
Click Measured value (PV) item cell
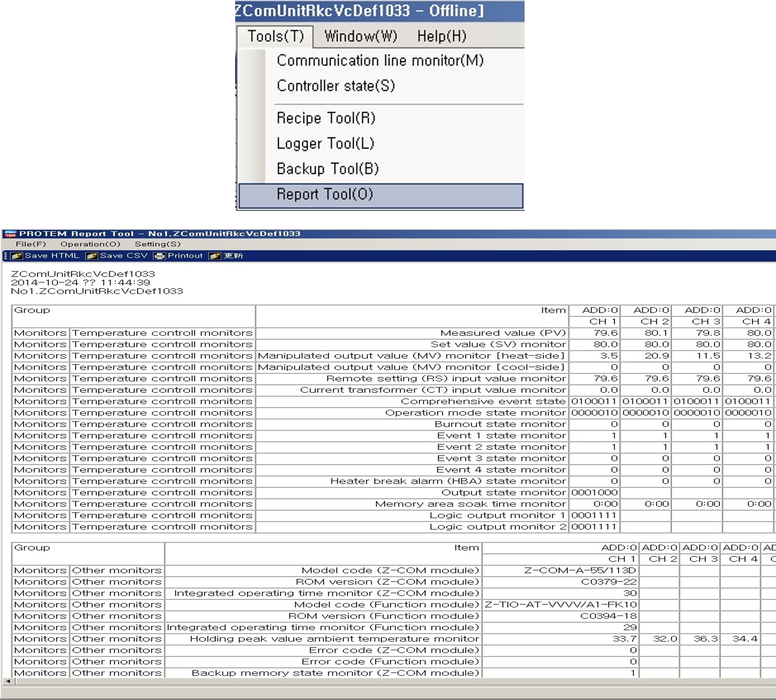[x=412, y=333]
